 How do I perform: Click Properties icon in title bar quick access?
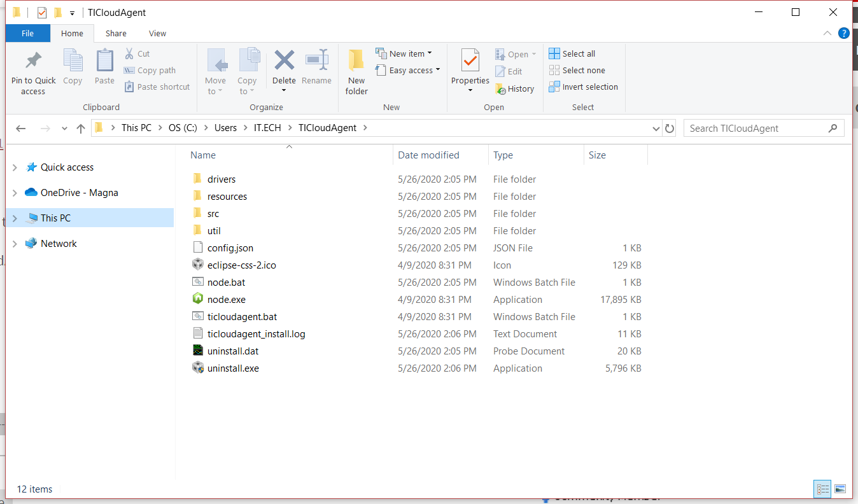click(x=42, y=13)
